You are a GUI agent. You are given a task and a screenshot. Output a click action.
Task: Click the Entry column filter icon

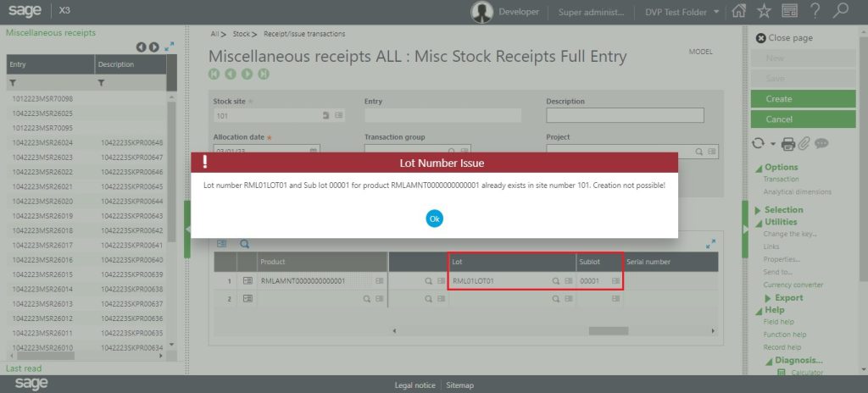coord(13,82)
